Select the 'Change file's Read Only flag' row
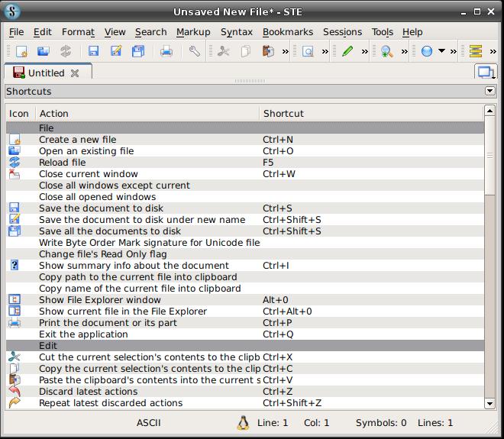504x439 pixels. point(245,254)
